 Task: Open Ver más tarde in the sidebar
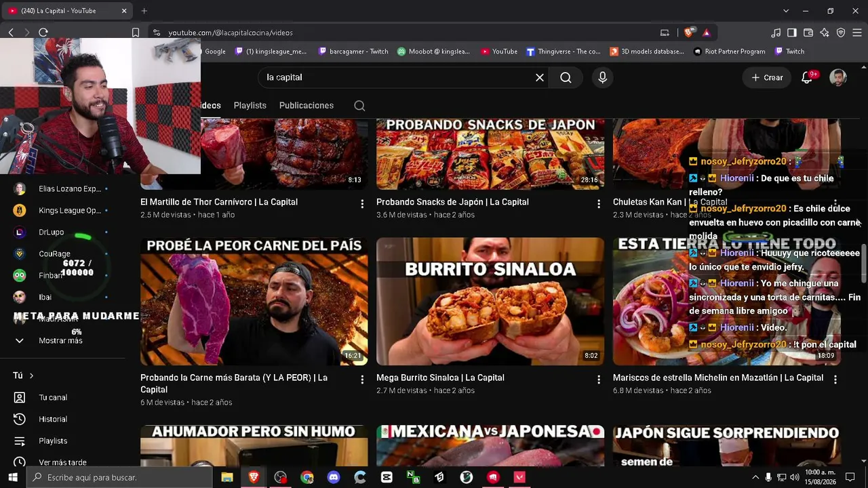[x=61, y=462]
